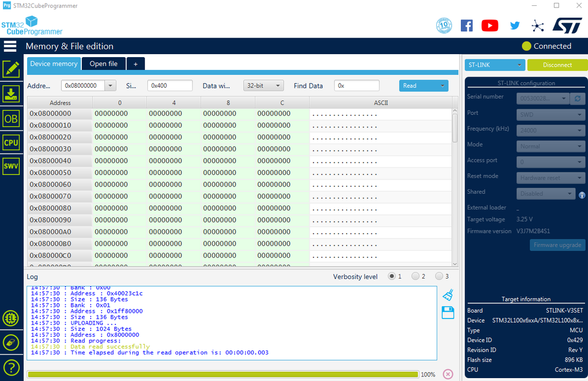Image resolution: width=588 pixels, height=381 pixels.
Task: Click the ST logo
Action: pyautogui.click(x=567, y=25)
